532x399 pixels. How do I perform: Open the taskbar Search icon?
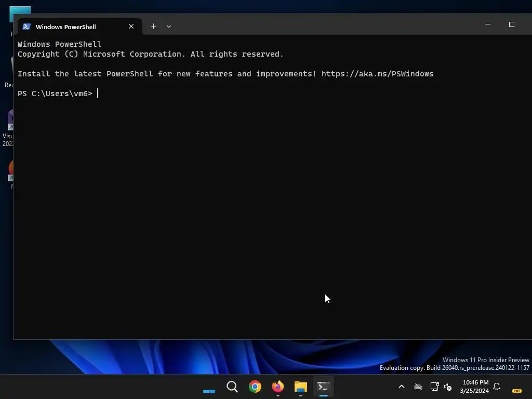click(232, 387)
